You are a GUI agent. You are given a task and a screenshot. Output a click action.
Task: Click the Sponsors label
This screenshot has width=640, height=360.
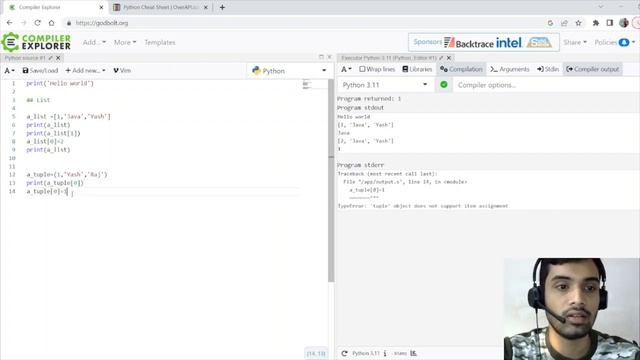[427, 42]
